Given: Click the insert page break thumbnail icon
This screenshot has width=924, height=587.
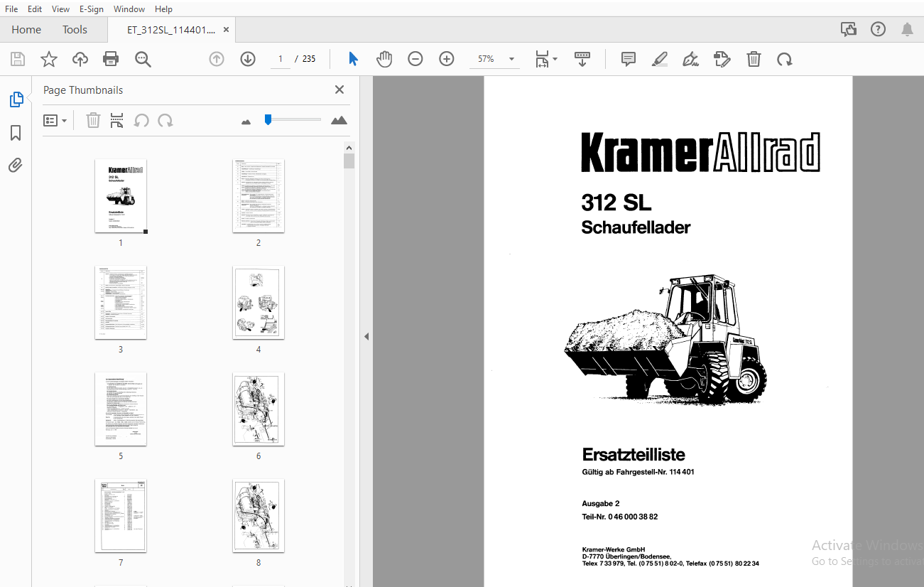Looking at the screenshot, I should click(116, 120).
